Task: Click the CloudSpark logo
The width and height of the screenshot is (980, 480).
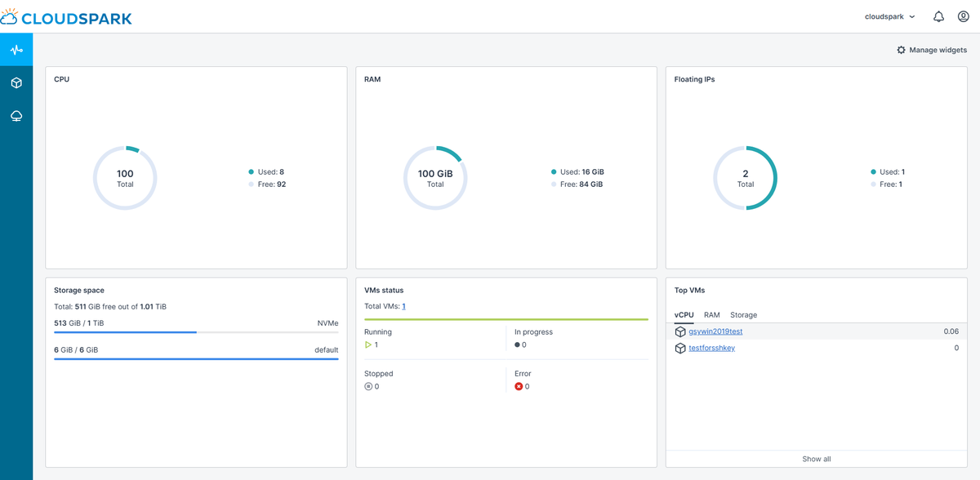Action: [x=67, y=16]
